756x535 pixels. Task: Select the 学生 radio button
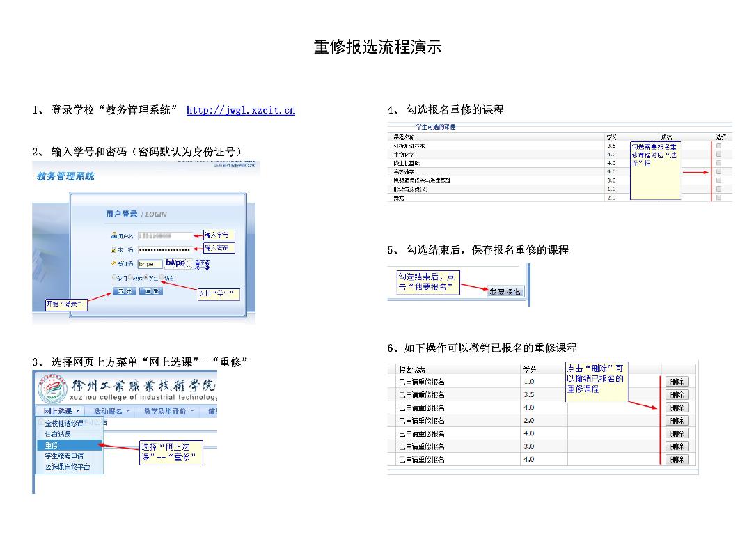145,277
